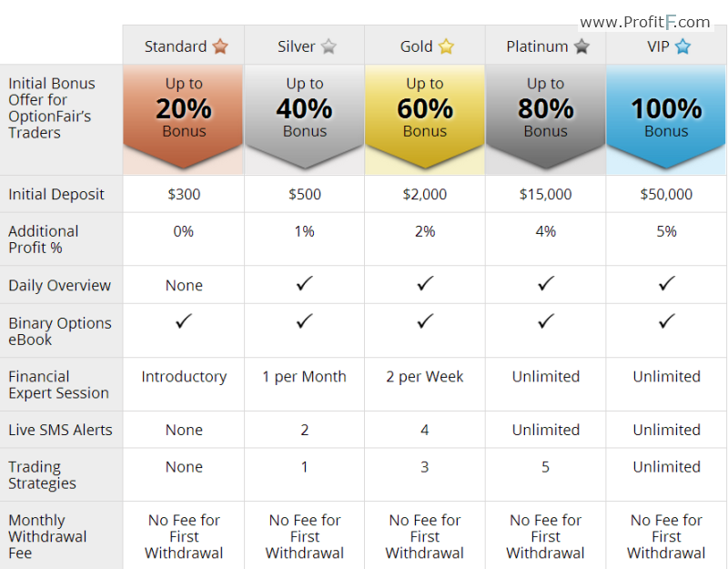Screen dimensions: 728x569
Task: Click the $50,000 initial deposit cell
Action: point(666,194)
